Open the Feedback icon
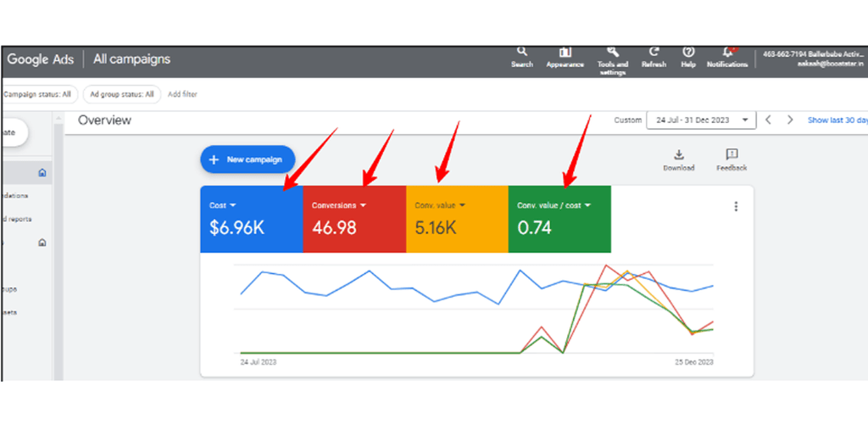 point(731,154)
